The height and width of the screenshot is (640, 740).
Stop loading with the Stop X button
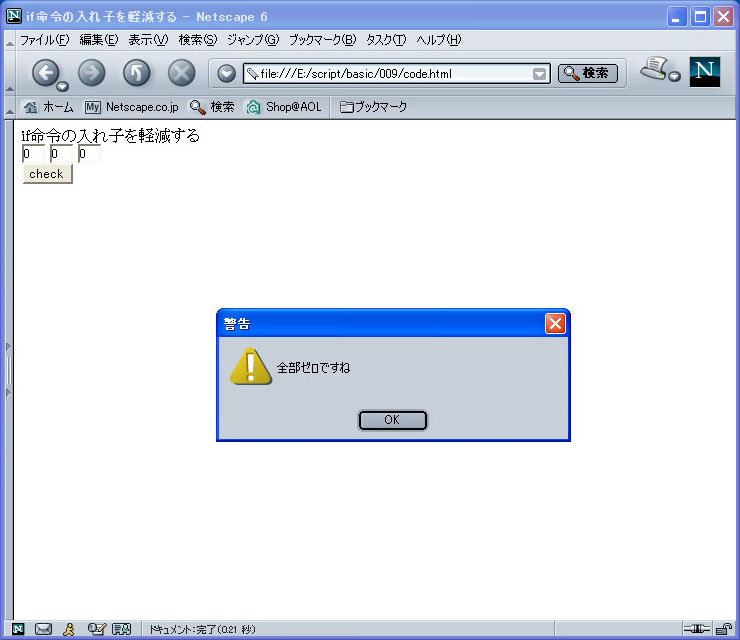[x=182, y=73]
